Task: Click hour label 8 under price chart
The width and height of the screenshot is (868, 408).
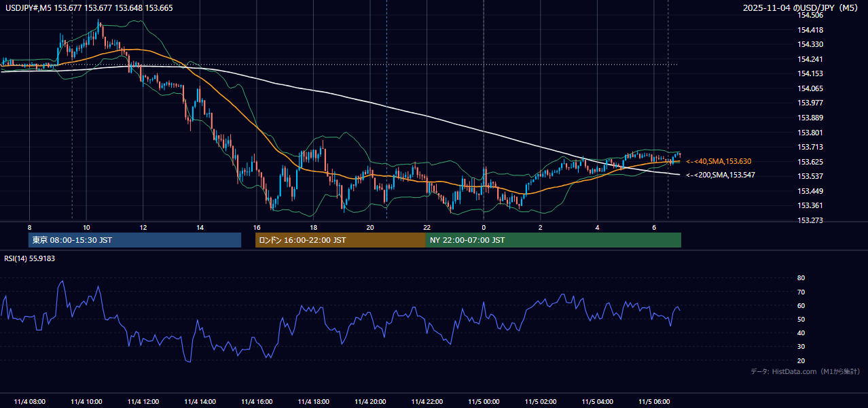Action: coord(29,227)
